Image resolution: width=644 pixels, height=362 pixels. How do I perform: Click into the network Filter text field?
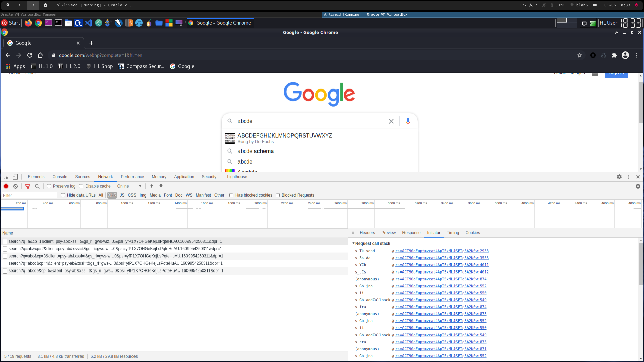click(30, 195)
